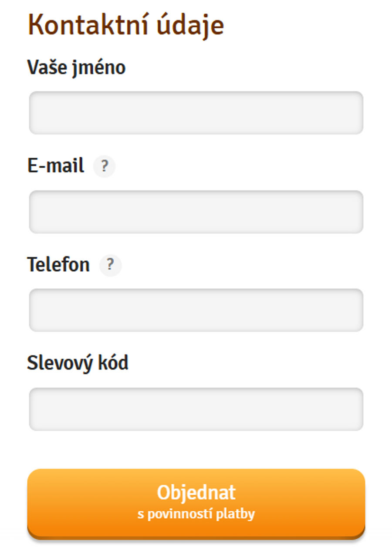Click the Slevový kód input field
This screenshot has height=547, width=392.
[196, 409]
